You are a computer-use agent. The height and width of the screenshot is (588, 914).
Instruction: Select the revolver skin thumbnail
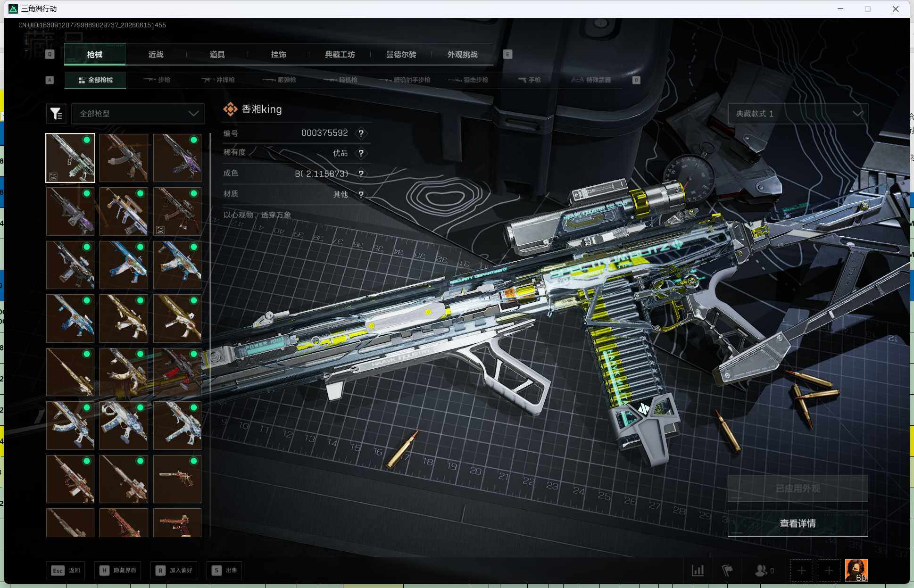coord(177,479)
